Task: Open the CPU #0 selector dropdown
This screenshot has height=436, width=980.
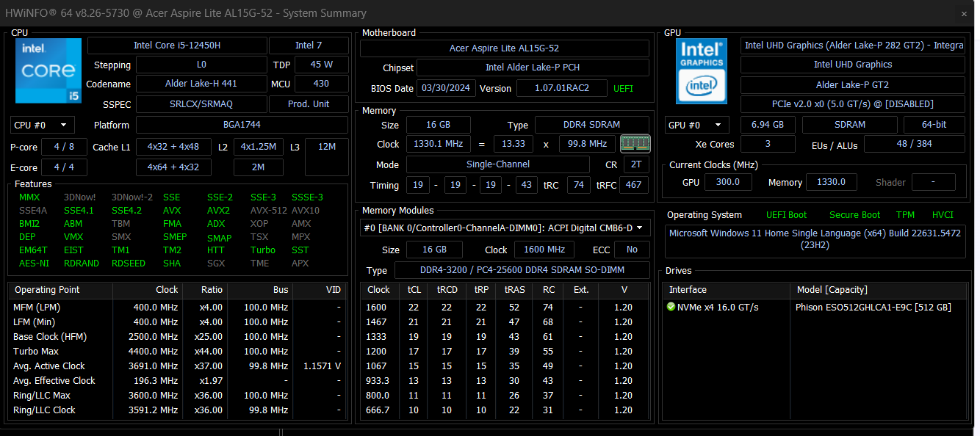Action: 43,125
